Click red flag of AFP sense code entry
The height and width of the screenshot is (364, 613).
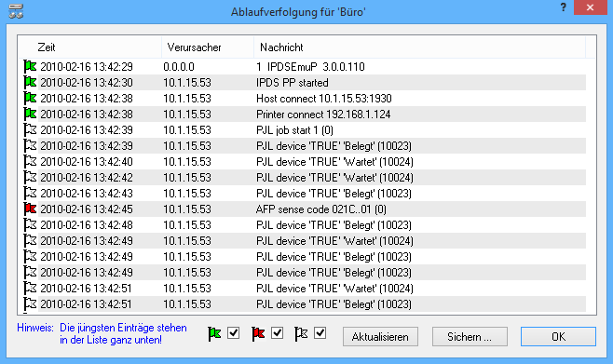[x=30, y=209]
